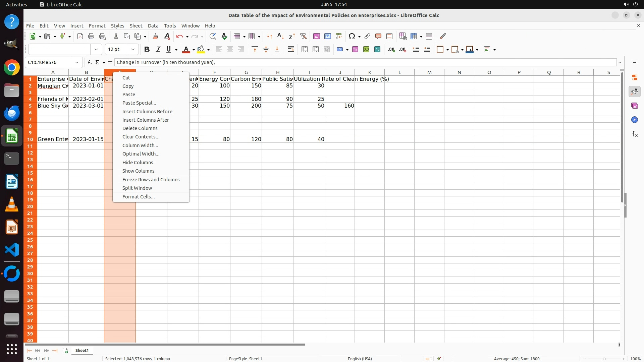644x362 pixels.
Task: Toggle Wrap Text button
Action: (x=291, y=50)
